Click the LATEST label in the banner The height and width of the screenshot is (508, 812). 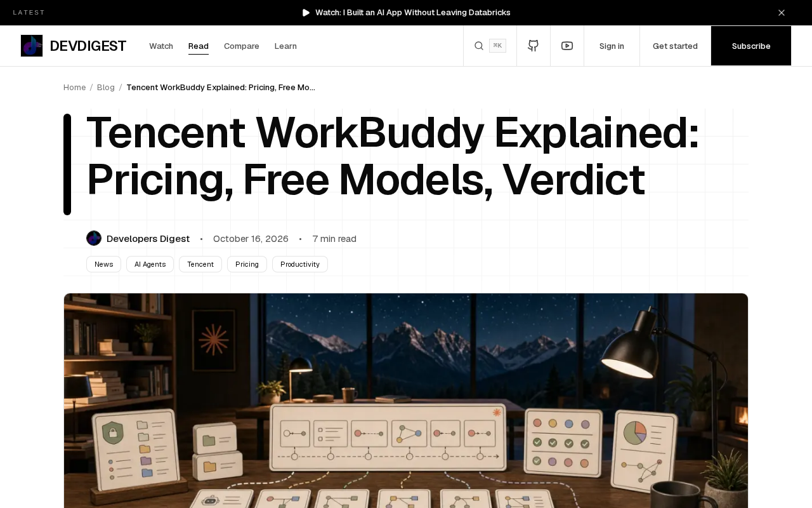point(29,13)
